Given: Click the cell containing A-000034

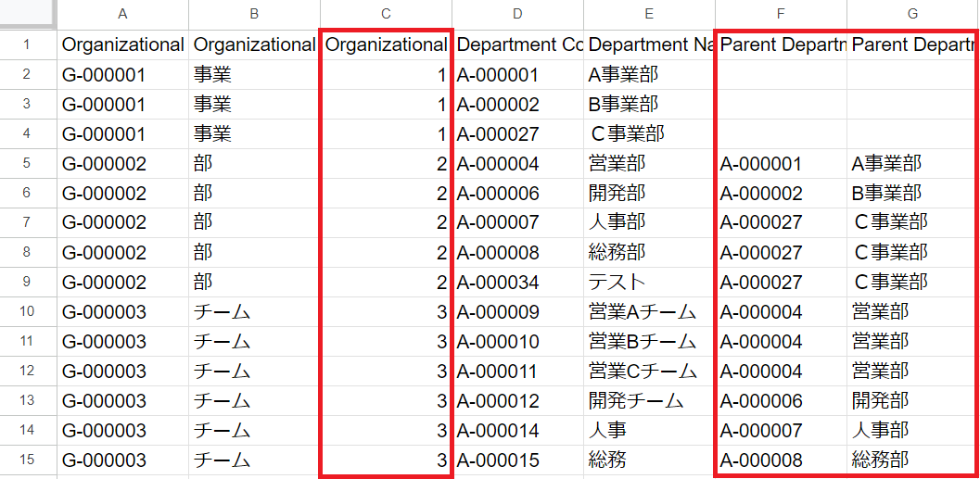Looking at the screenshot, I should point(498,282).
